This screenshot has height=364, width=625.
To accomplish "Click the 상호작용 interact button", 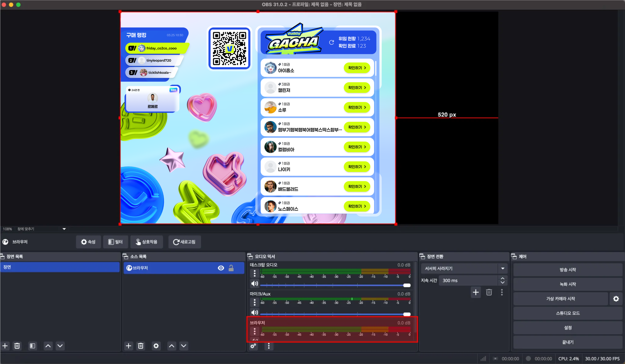I will point(146,242).
